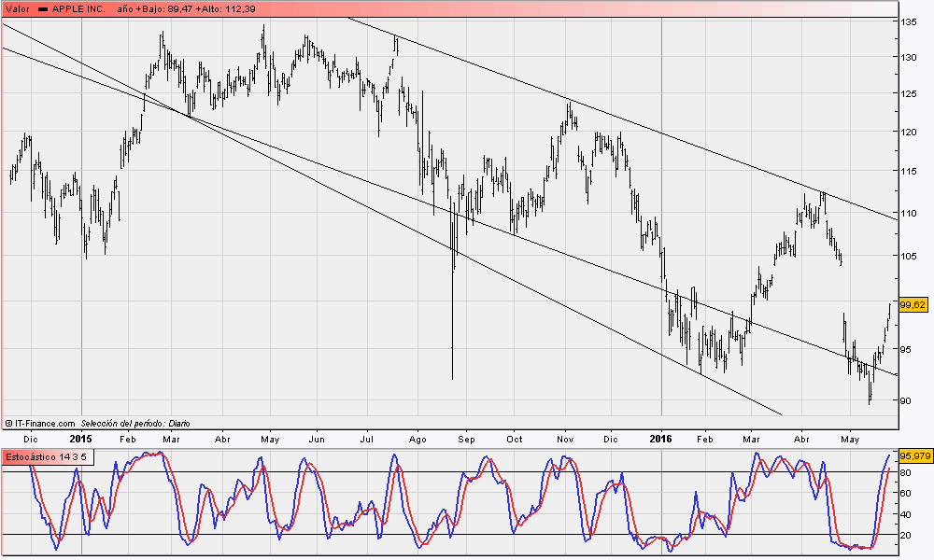Select the 'Estocástico 14 3 5' indicator label
Screen dimensions: 934x560
coord(46,456)
